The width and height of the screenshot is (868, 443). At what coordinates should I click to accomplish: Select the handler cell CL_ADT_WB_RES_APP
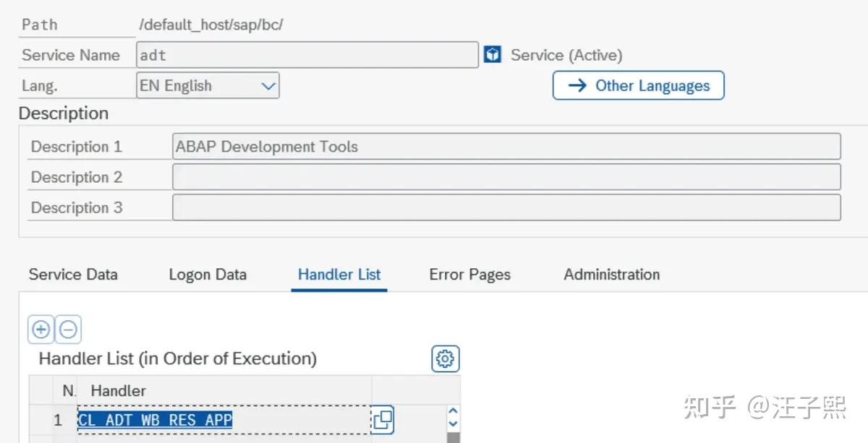coord(156,419)
